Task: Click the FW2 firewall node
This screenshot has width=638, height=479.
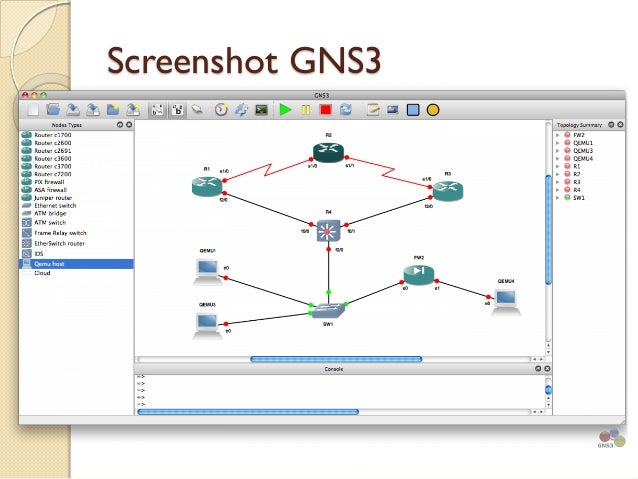Action: [419, 274]
